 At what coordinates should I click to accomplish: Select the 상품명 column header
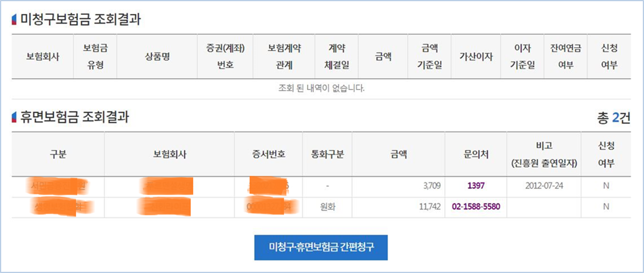click(x=157, y=56)
